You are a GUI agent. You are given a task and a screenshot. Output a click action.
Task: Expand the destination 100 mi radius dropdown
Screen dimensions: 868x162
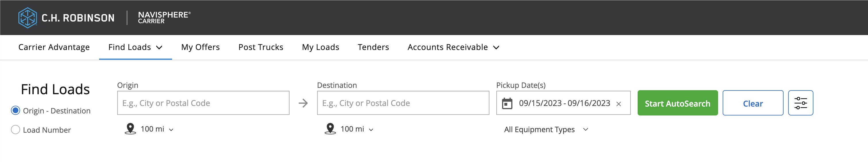click(356, 129)
